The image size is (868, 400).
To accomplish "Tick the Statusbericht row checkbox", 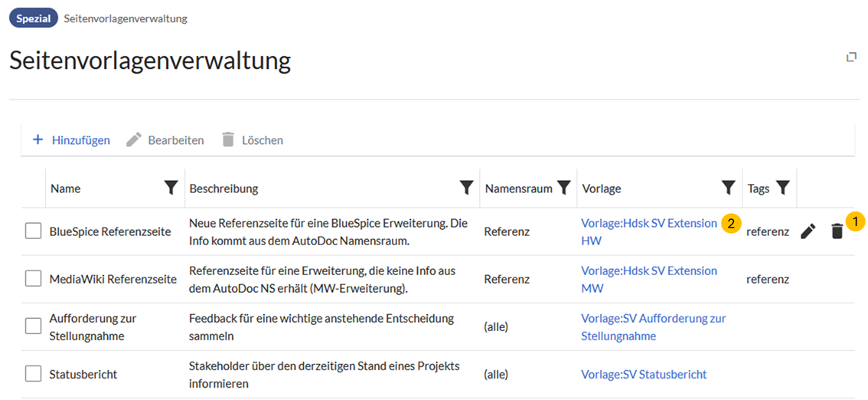I will (33, 374).
